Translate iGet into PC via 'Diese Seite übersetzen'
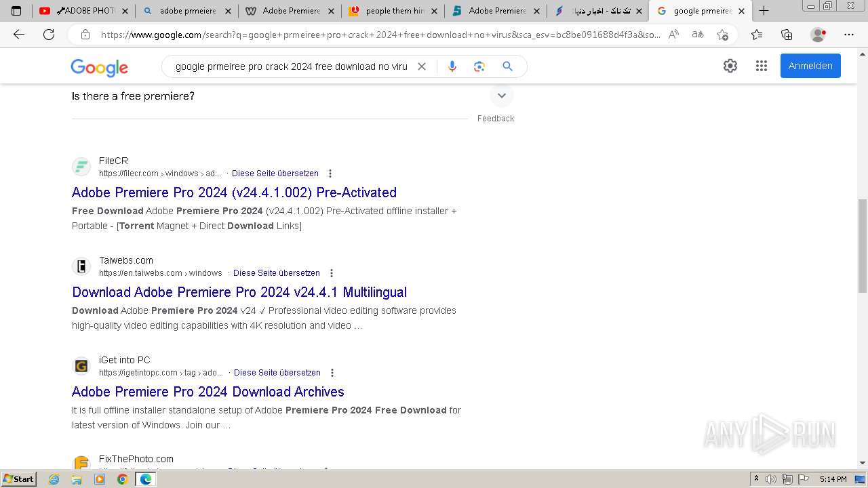 coord(277,373)
